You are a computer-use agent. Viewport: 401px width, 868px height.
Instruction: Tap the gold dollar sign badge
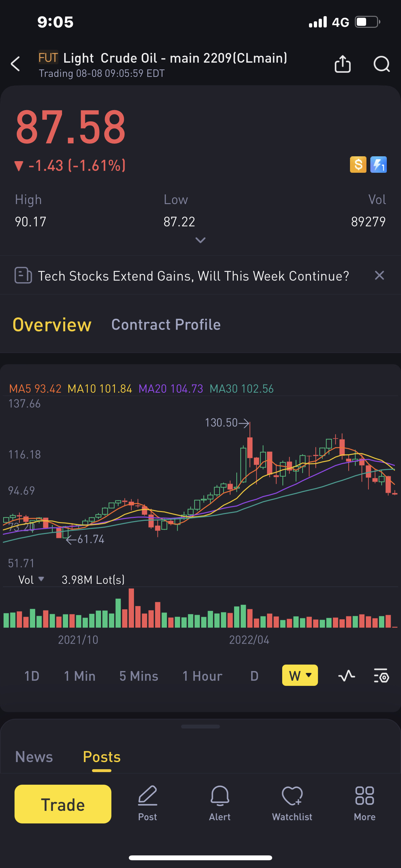[358, 165]
